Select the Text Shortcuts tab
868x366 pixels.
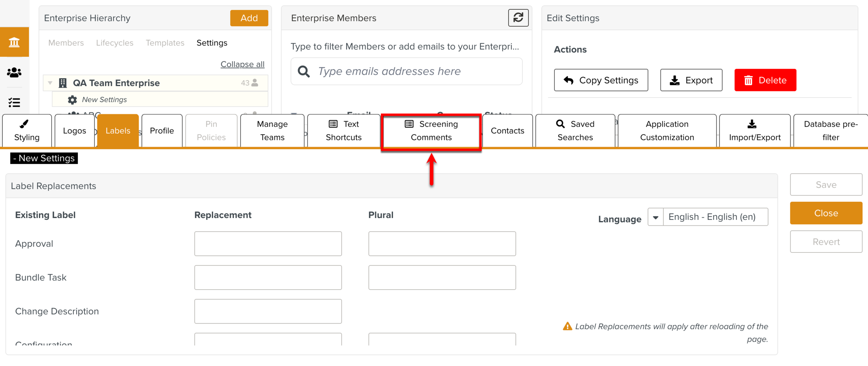343,131
